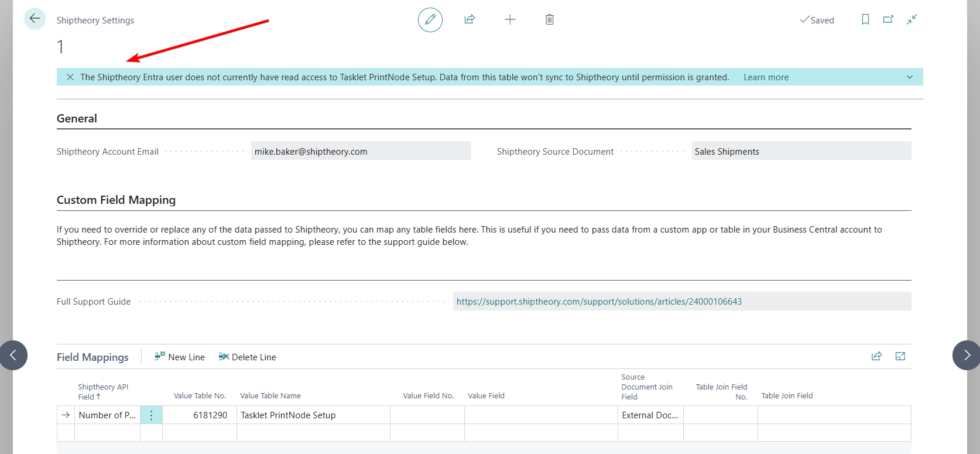
Task: Bookmark this page
Action: (865, 19)
